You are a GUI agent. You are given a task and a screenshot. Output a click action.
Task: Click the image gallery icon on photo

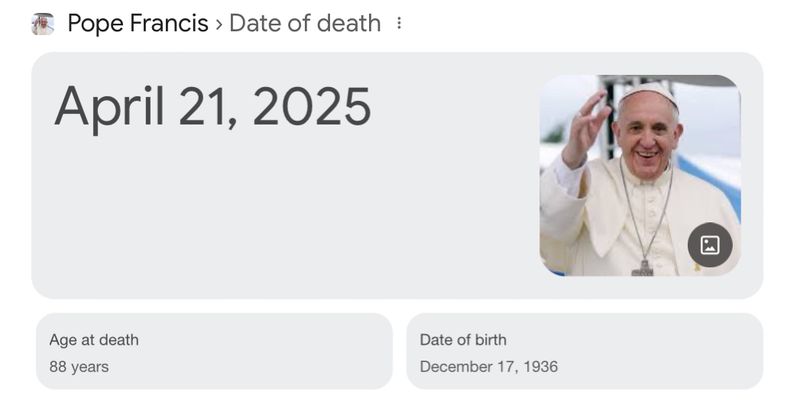pyautogui.click(x=710, y=244)
